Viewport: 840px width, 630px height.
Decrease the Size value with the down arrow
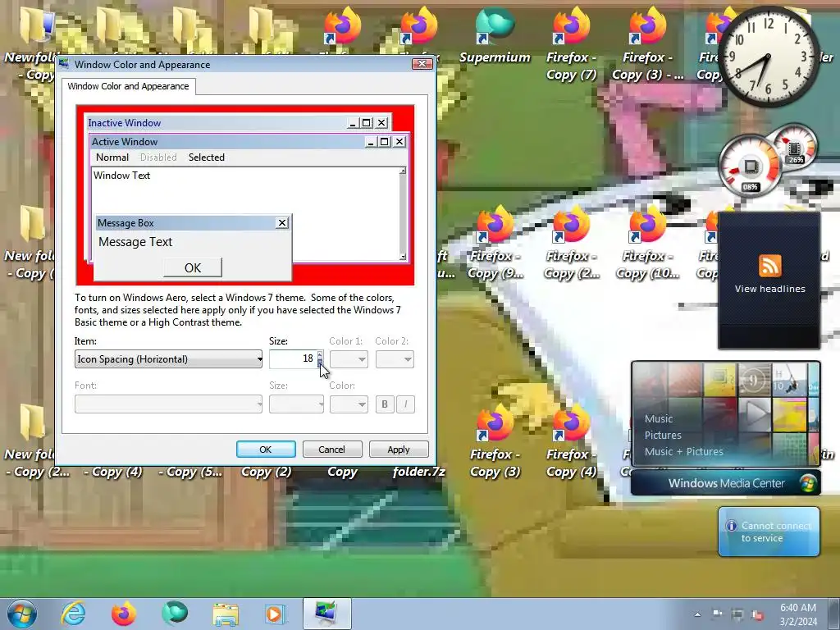(x=320, y=363)
